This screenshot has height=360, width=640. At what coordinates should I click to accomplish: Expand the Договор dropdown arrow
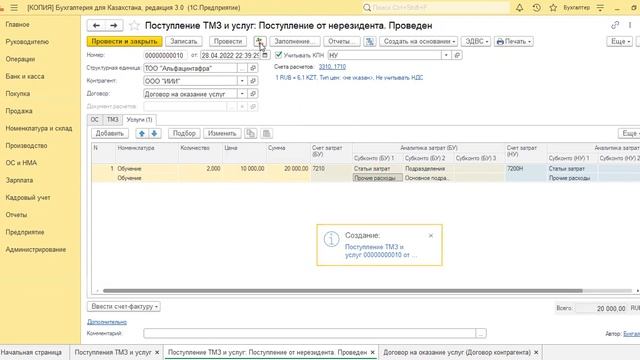tap(242, 94)
